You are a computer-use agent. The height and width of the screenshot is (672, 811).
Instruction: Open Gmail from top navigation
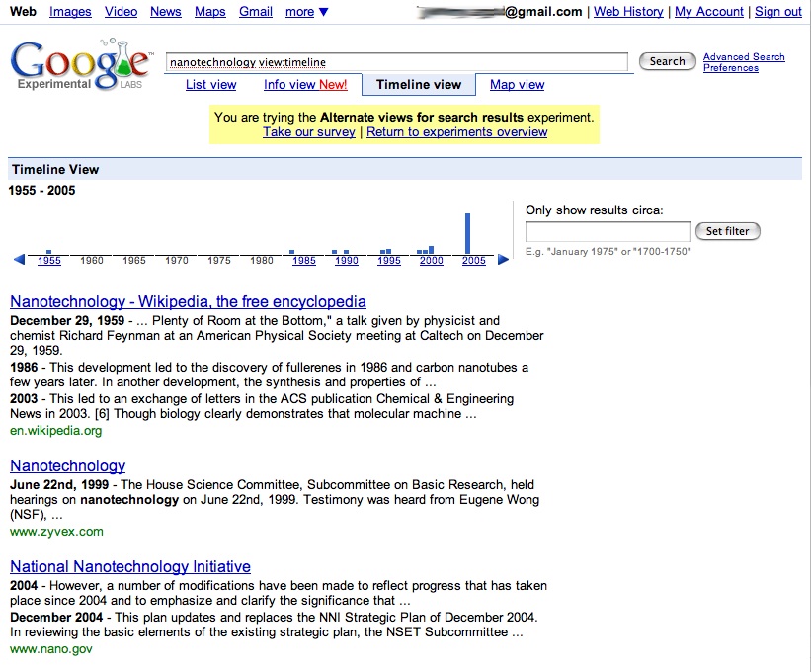(256, 12)
